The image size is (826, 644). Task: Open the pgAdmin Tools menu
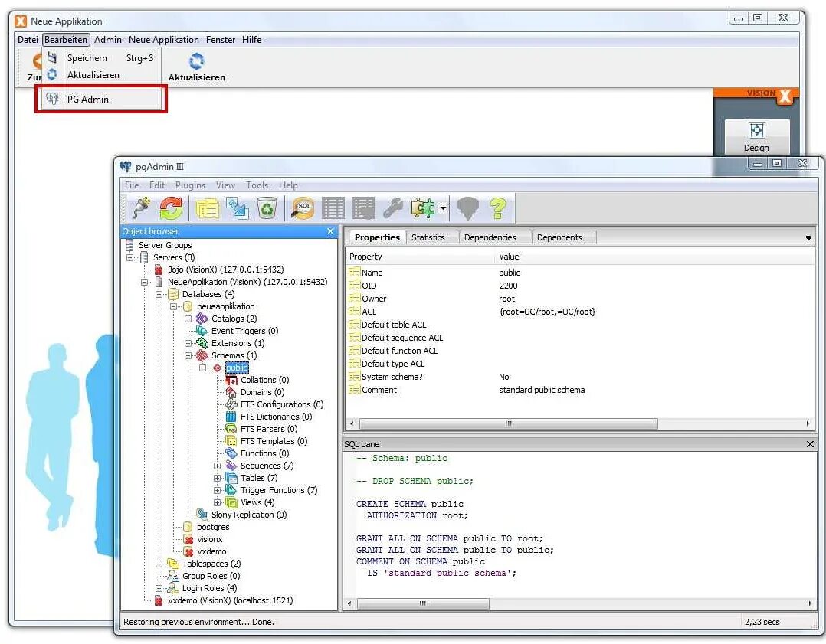pos(257,185)
